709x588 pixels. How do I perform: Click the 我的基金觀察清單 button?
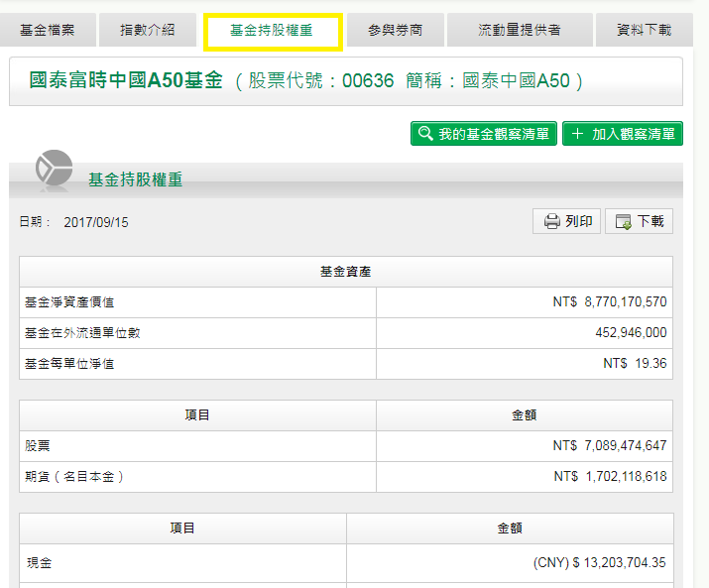[x=483, y=134]
